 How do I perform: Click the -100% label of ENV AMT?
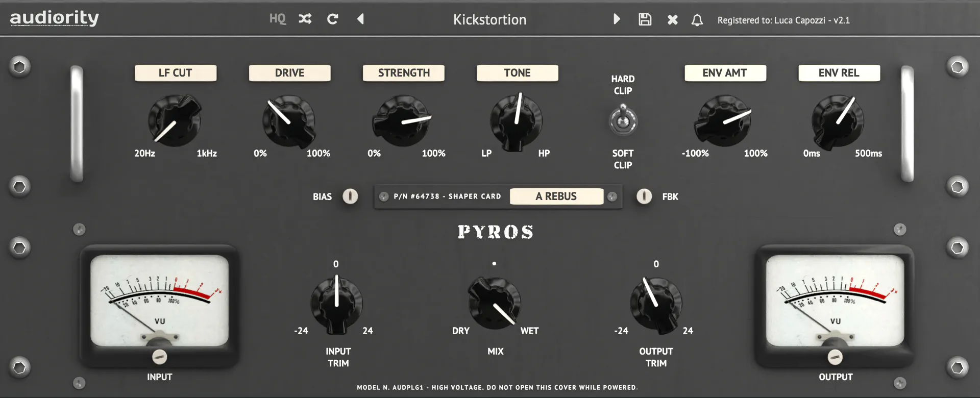(695, 154)
